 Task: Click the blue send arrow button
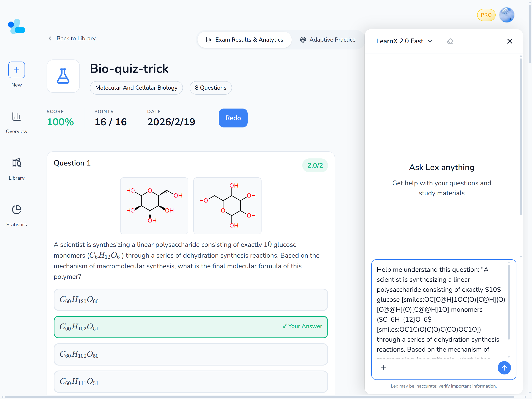(x=504, y=368)
